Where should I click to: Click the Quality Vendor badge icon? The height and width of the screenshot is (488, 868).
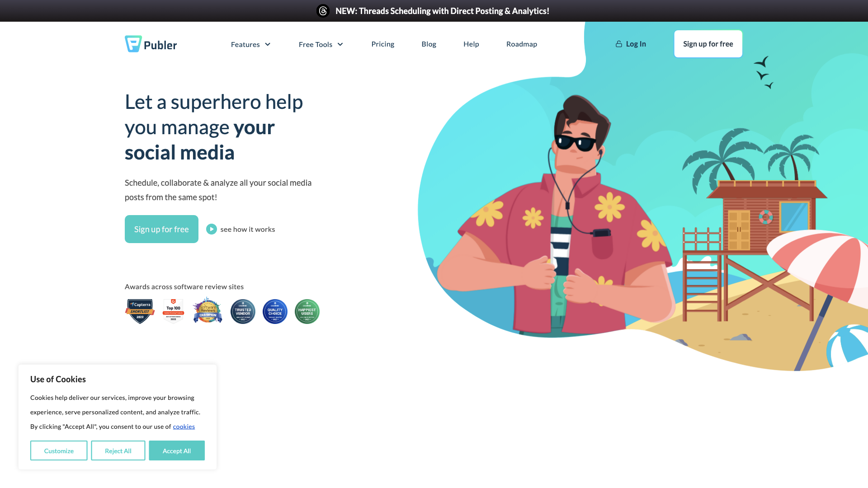275,310
